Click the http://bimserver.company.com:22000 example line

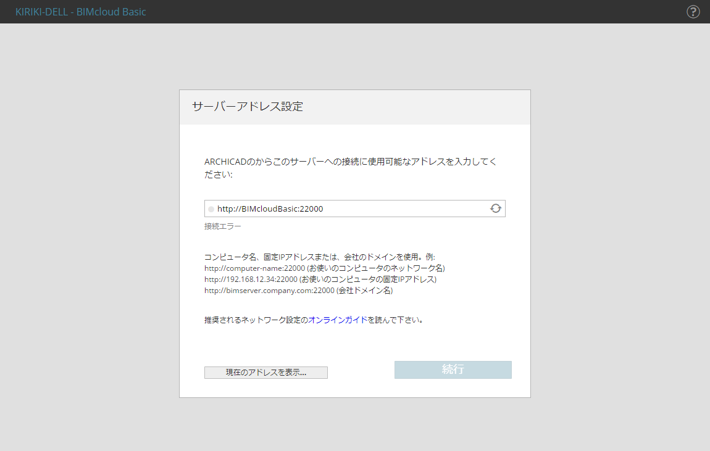[298, 291]
